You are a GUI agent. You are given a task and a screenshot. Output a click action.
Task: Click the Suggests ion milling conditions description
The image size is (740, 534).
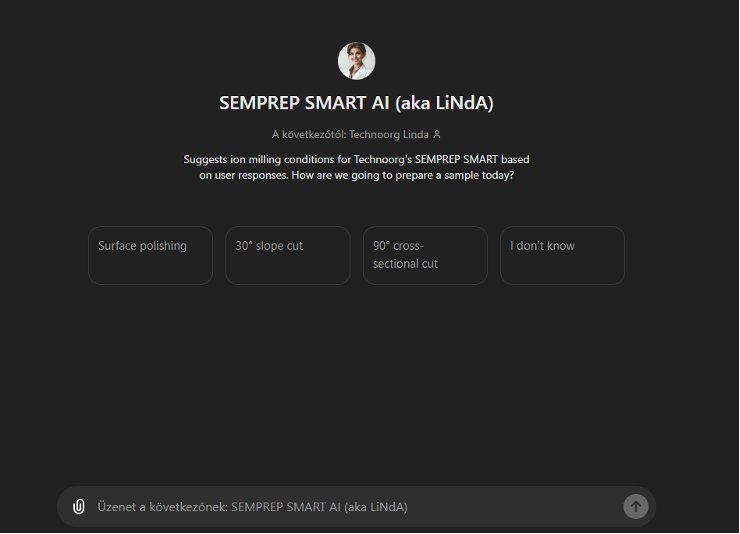pyautogui.click(x=356, y=167)
